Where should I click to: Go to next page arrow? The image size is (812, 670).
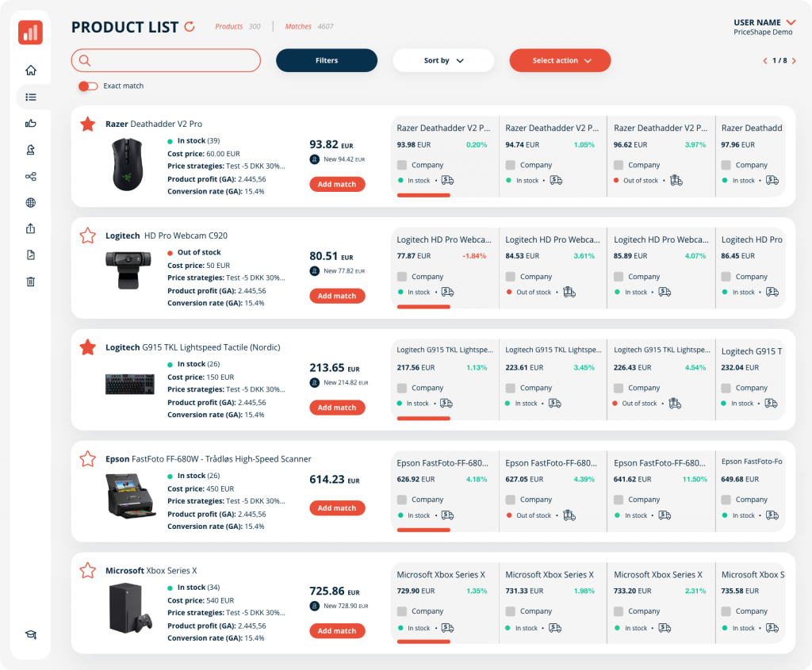794,60
